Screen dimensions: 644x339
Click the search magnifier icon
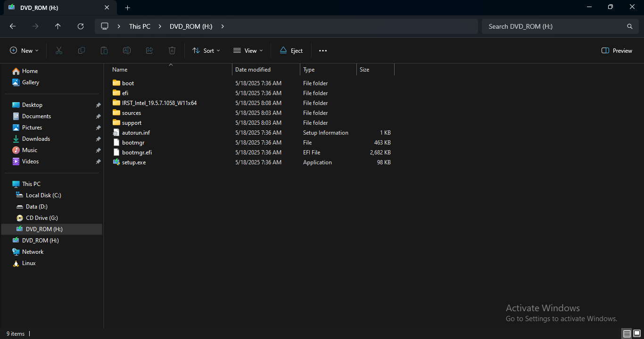coord(630,26)
